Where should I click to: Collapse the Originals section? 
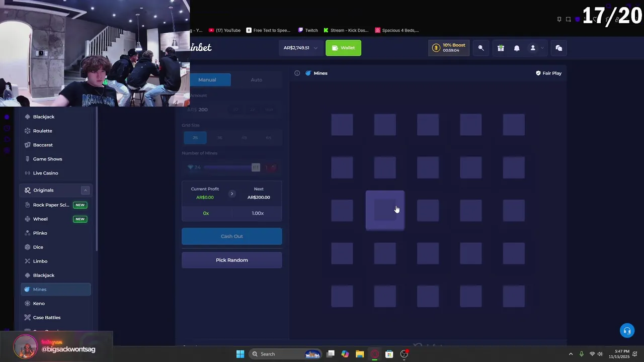(x=86, y=190)
